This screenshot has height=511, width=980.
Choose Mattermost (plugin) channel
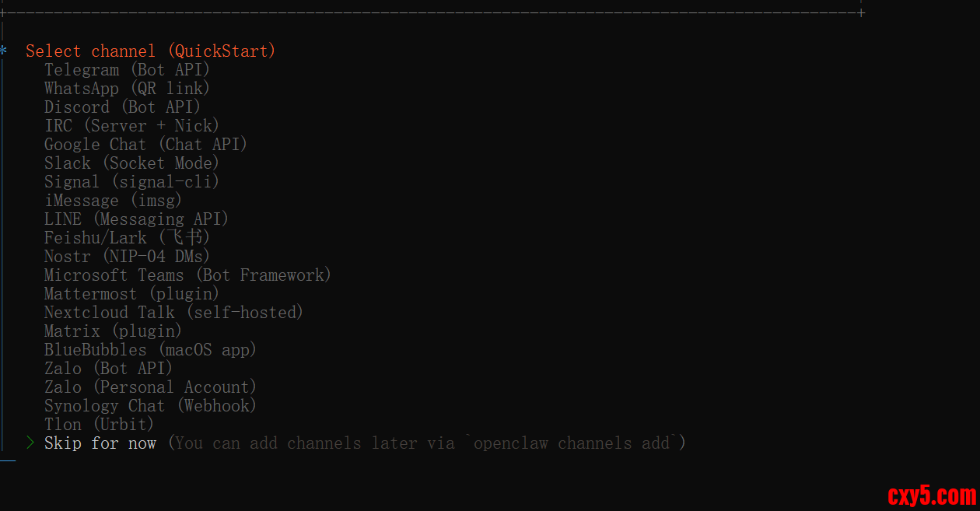point(131,294)
